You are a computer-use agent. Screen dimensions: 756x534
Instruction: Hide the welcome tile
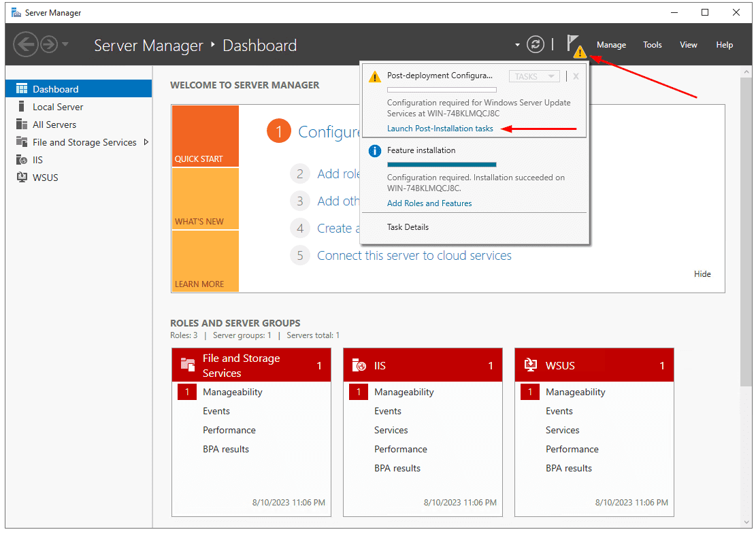tap(702, 273)
